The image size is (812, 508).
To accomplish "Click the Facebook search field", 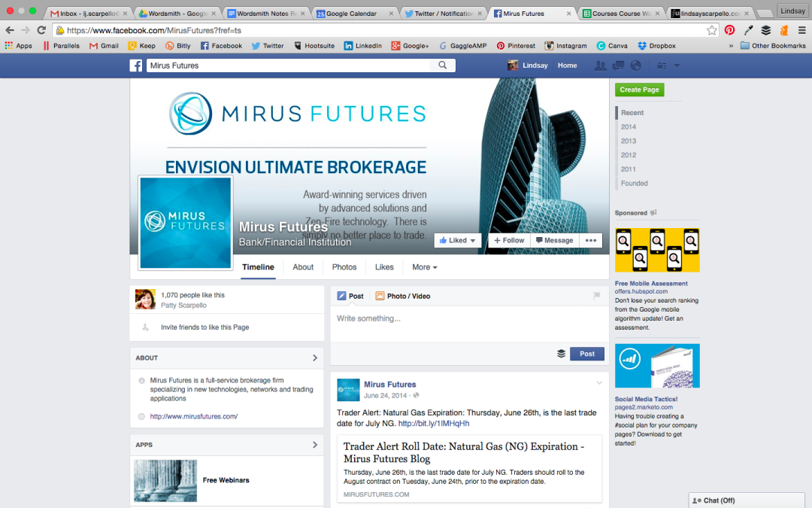I will [x=289, y=65].
